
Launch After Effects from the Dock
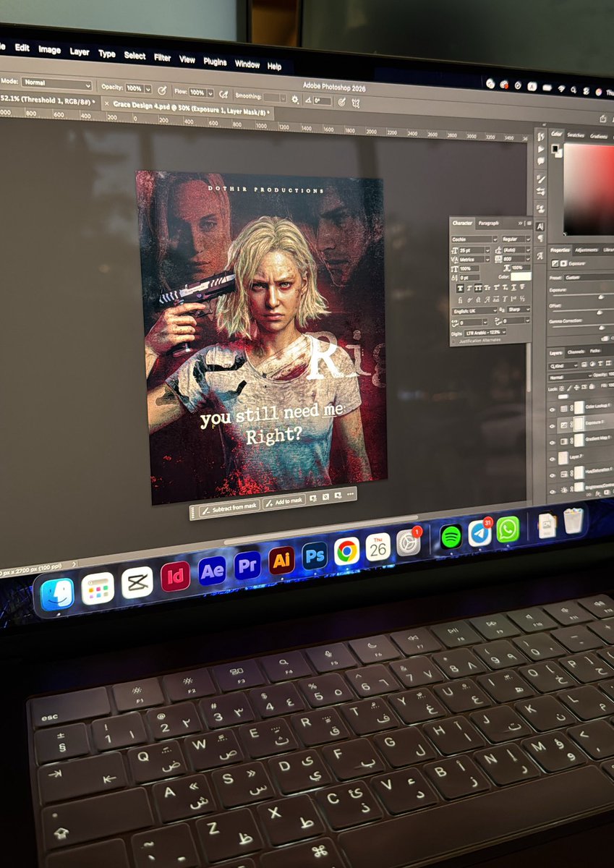tap(212, 570)
